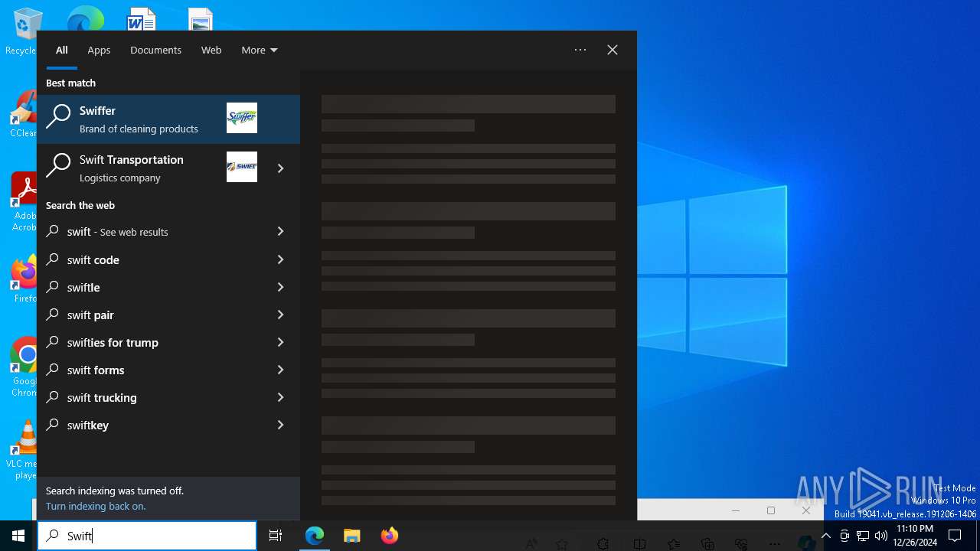Viewport: 980px width, 551px height.
Task: Expand 'swifties for trump' suggestion arrow
Action: coord(281,342)
